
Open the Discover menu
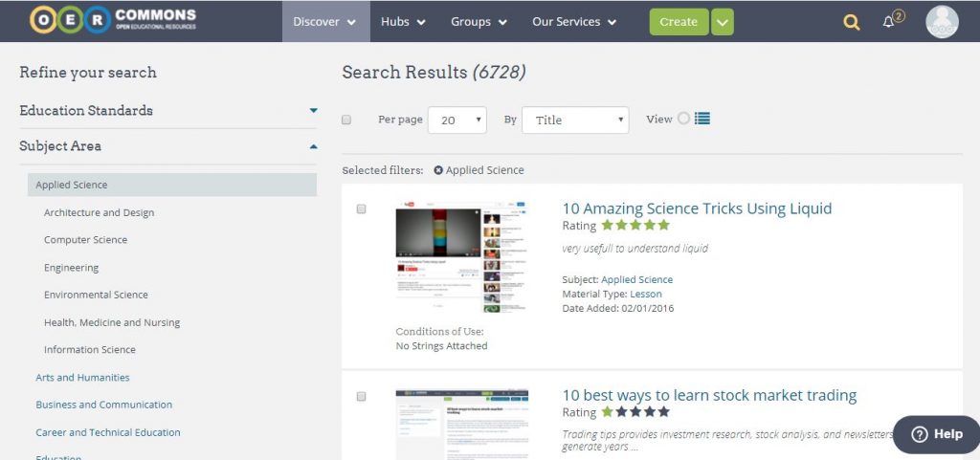(x=325, y=21)
